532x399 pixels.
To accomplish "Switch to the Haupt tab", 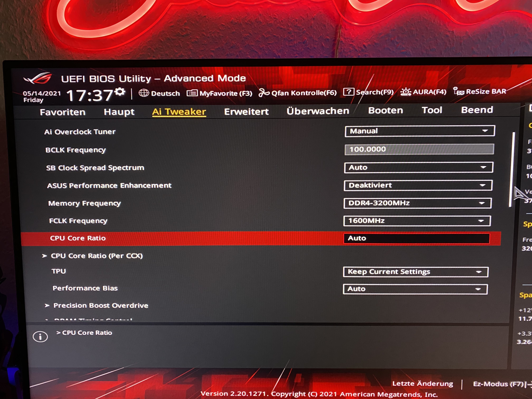I will pyautogui.click(x=119, y=112).
